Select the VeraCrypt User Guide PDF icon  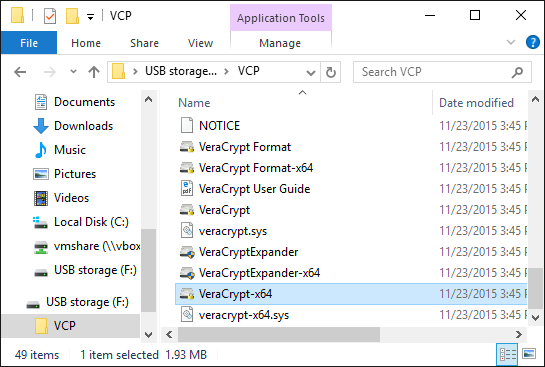click(x=187, y=189)
